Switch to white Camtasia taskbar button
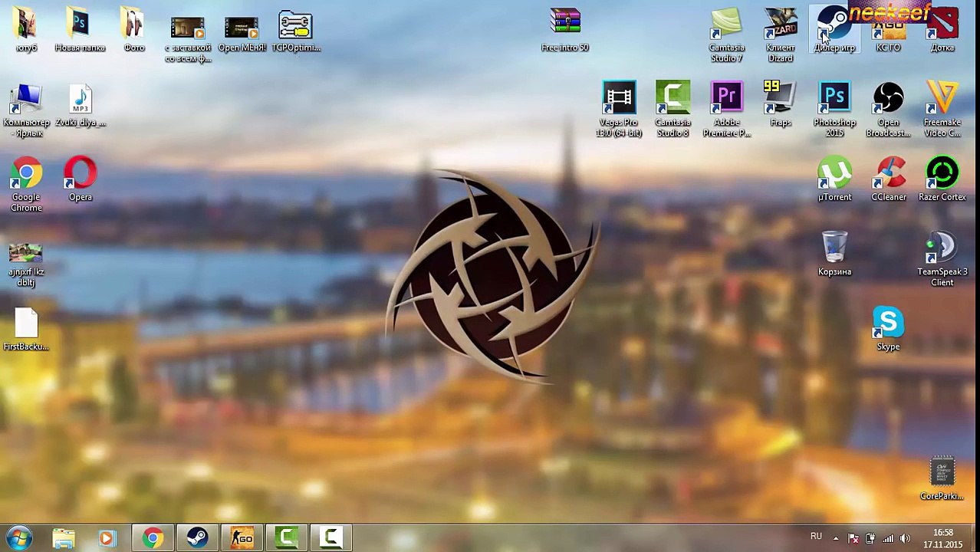Image resolution: width=980 pixels, height=552 pixels. point(331,538)
